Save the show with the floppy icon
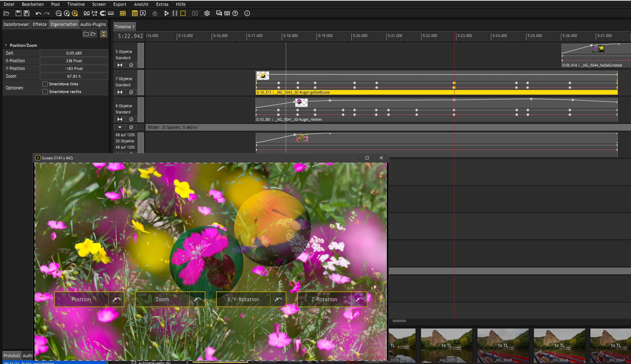 [x=19, y=13]
